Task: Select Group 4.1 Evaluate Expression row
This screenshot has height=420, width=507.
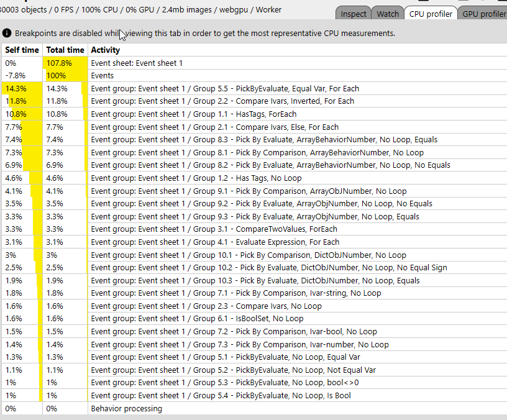Action: coord(215,242)
